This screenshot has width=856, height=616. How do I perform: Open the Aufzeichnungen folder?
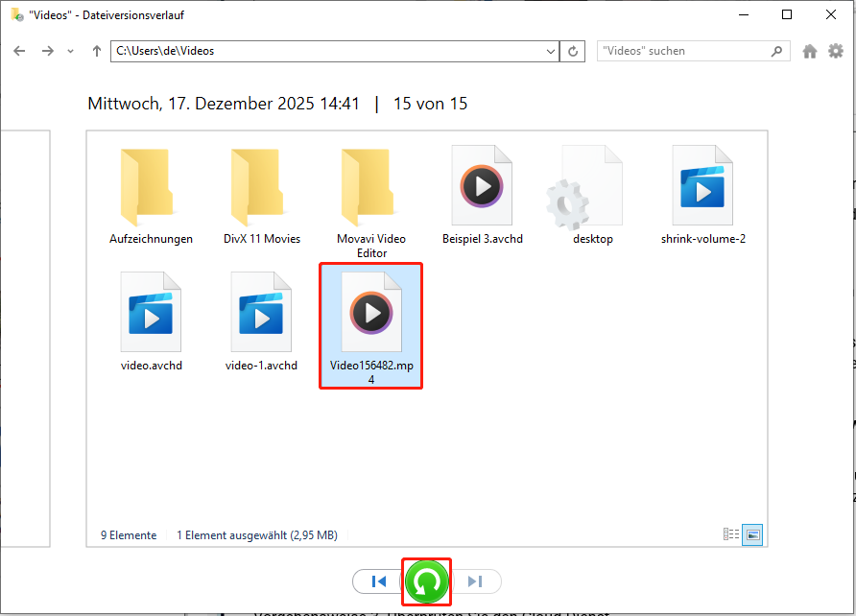pyautogui.click(x=151, y=187)
